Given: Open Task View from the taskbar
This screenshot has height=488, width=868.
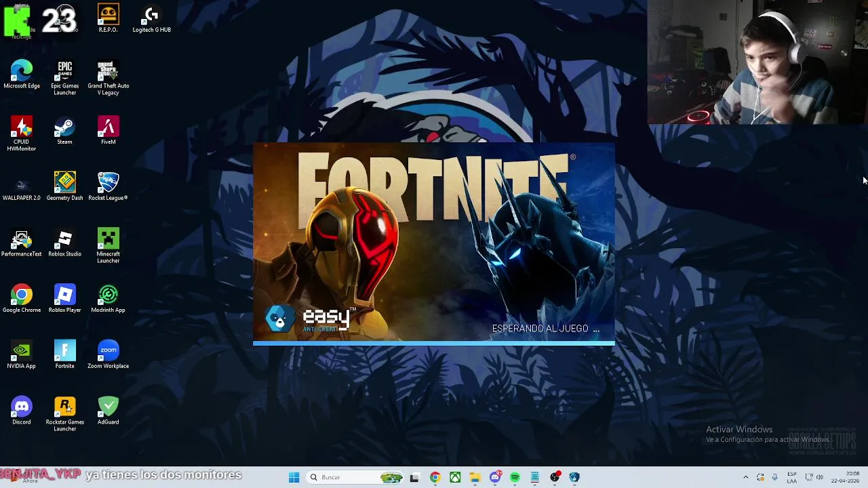Looking at the screenshot, I should pyautogui.click(x=414, y=477).
